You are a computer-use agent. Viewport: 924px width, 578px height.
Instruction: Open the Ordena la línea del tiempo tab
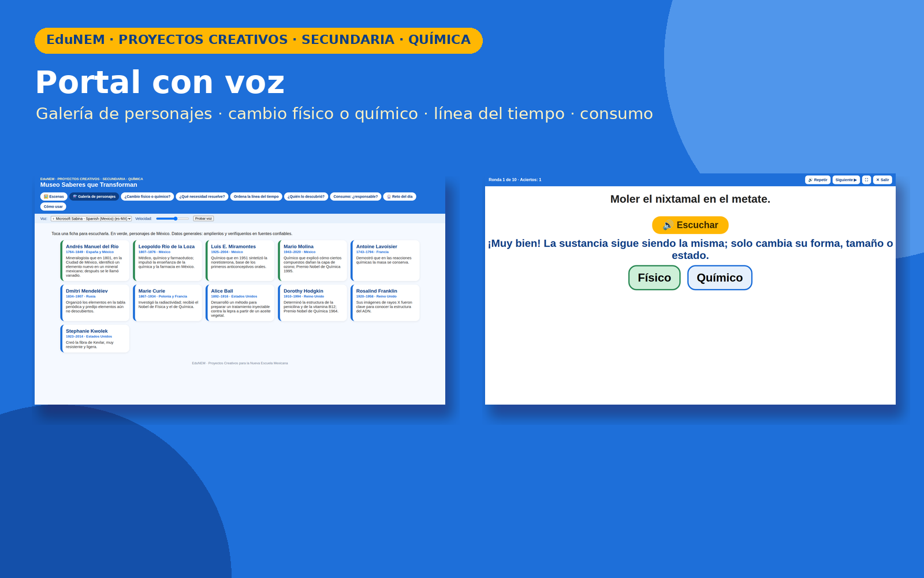[x=256, y=197]
